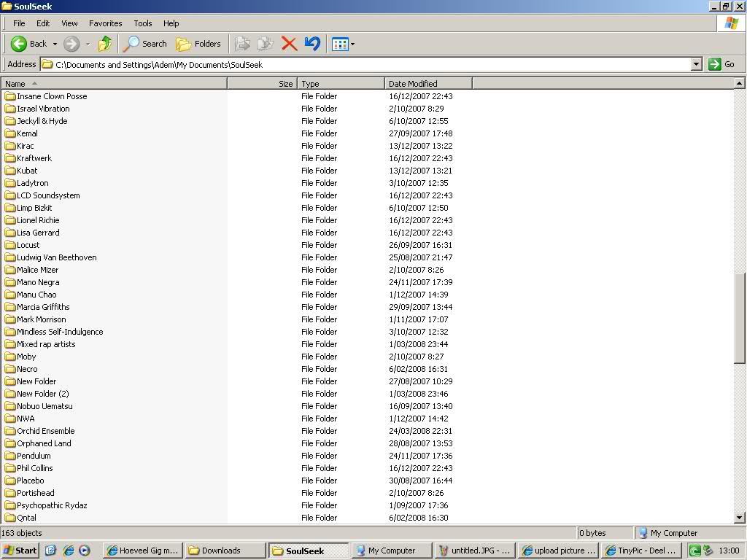Viewport: 747px width, 560px height.
Task: Click the Forward navigation arrow icon
Action: pyautogui.click(x=71, y=44)
